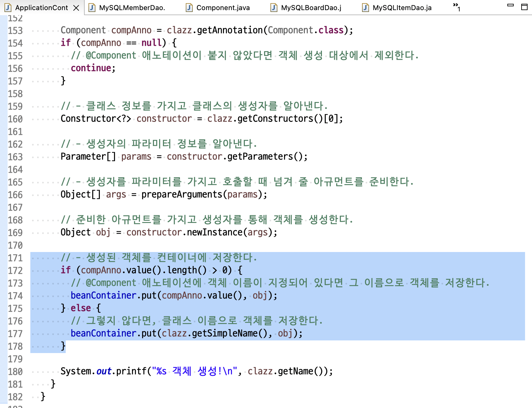Click the Java file icon on MySQLBoardDao tab

click(274, 8)
